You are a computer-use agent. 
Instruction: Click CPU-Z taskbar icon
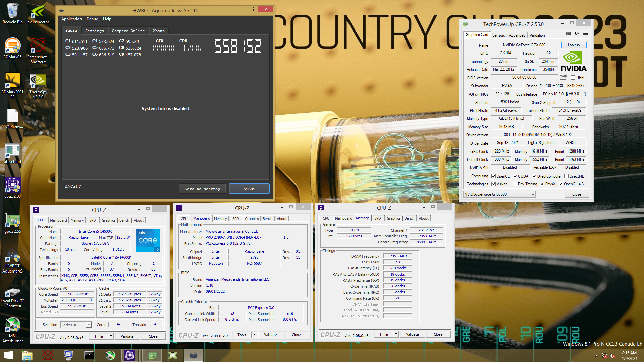coord(129,355)
